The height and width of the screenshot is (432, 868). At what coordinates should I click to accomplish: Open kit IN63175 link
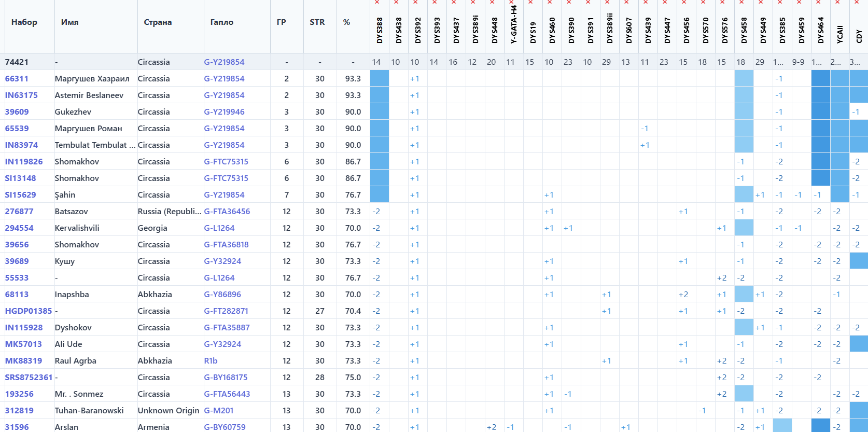tap(21, 95)
